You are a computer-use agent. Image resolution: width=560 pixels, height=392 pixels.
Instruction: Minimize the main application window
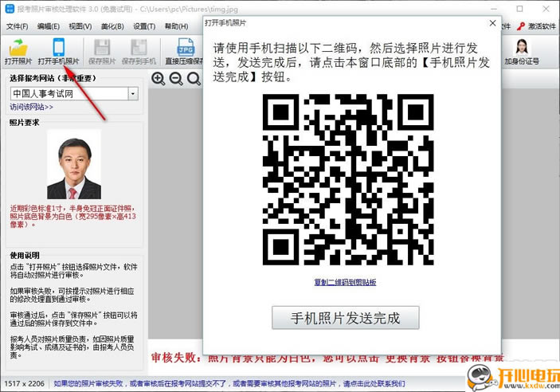494,8
